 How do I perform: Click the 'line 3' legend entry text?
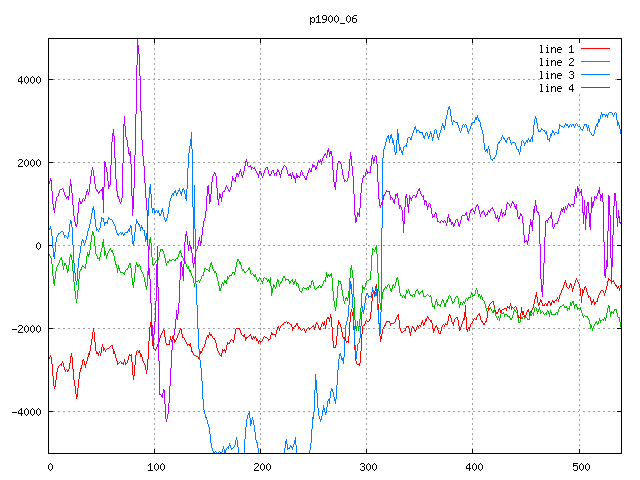[558, 75]
